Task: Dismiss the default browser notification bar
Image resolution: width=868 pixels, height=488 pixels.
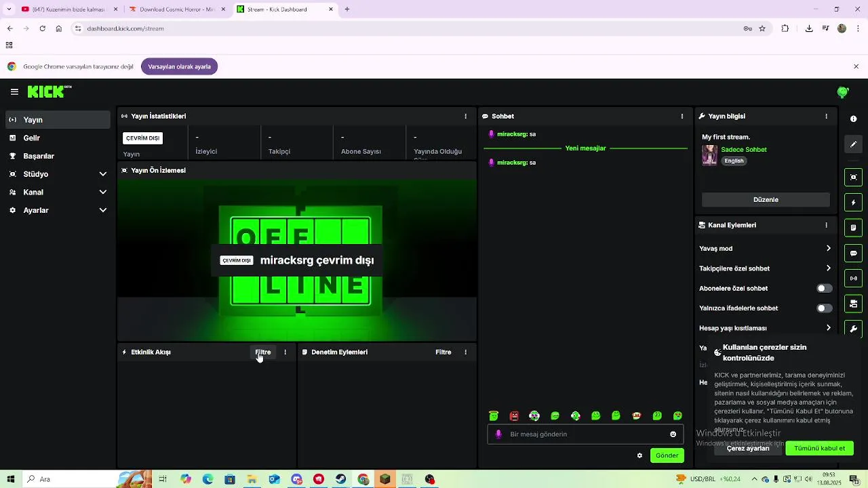Action: (x=856, y=66)
